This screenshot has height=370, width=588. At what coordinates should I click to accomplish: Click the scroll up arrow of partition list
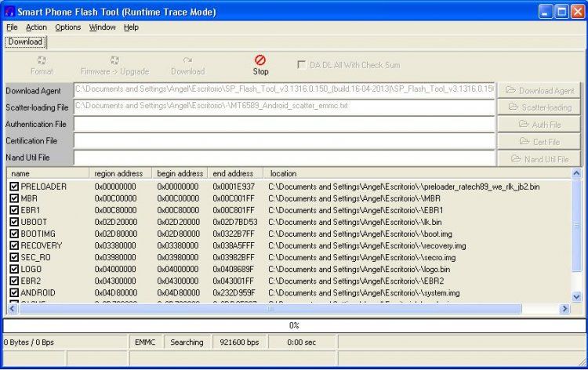[x=576, y=173]
